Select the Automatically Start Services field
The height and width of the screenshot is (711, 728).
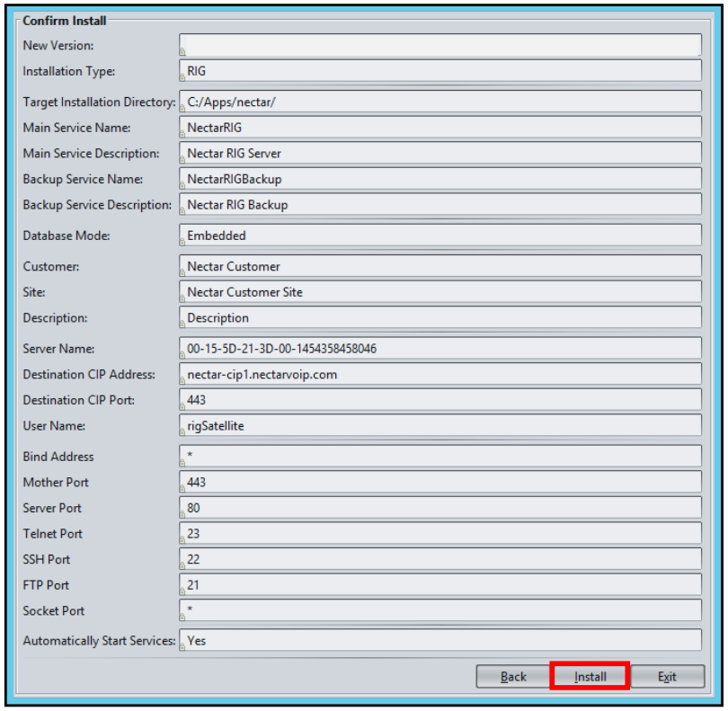(x=440, y=640)
